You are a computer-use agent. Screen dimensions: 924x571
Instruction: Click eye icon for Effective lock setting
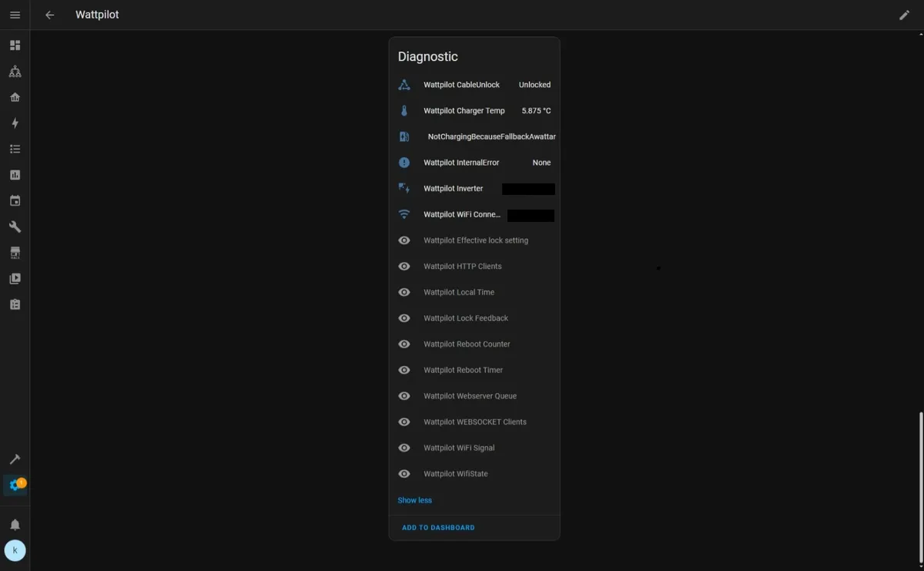coord(404,240)
